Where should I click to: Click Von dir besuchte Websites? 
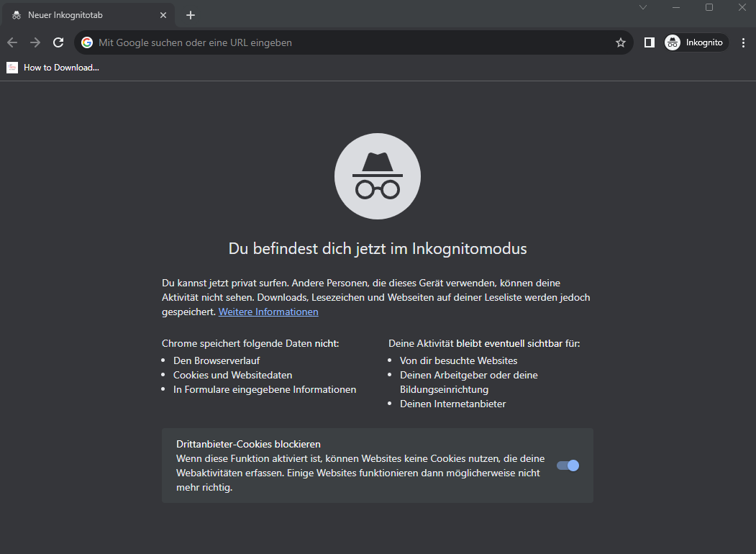[x=458, y=360]
